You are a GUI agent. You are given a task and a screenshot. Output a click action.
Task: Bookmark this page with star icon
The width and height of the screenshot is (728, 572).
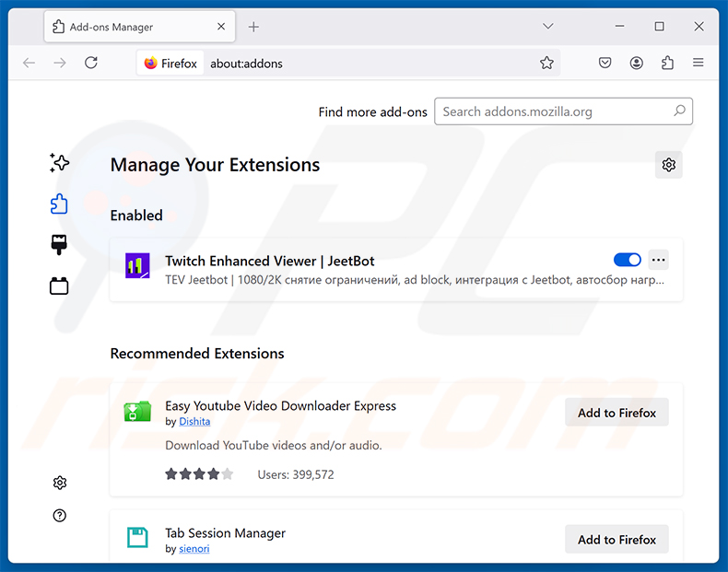pos(546,63)
